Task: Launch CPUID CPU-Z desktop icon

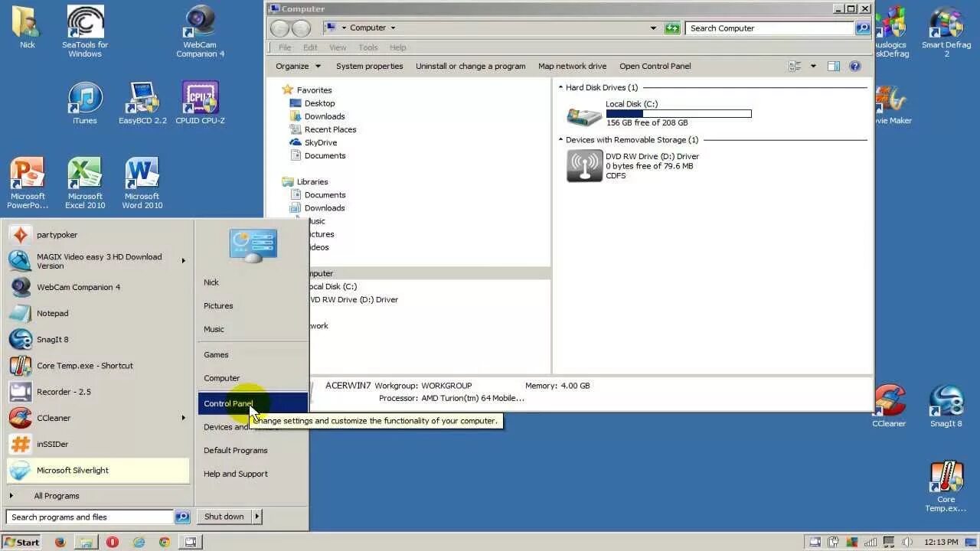Action: click(200, 103)
